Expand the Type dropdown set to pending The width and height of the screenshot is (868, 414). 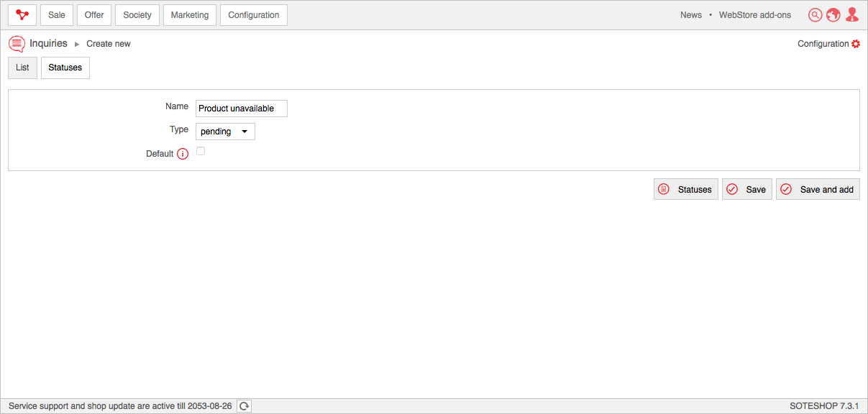(225, 132)
